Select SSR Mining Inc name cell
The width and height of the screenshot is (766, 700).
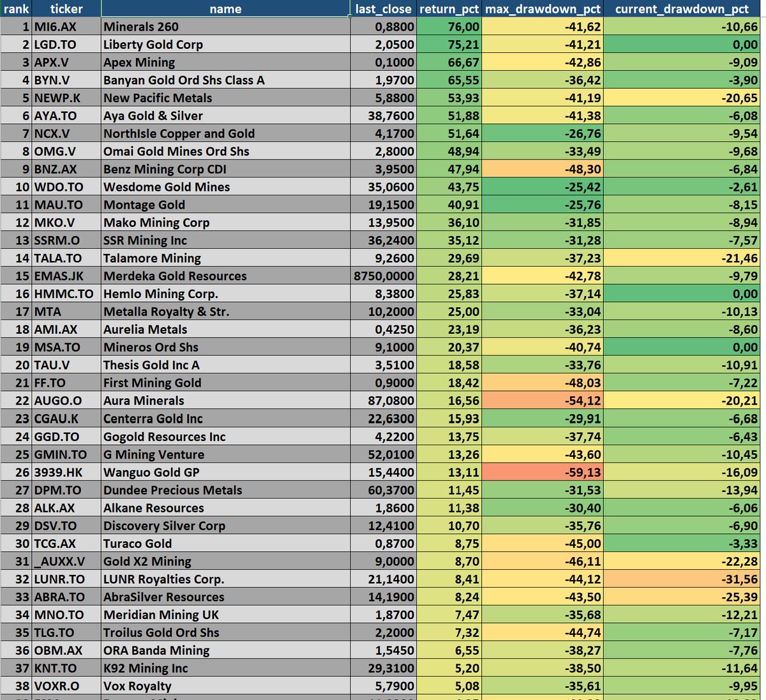(225, 241)
